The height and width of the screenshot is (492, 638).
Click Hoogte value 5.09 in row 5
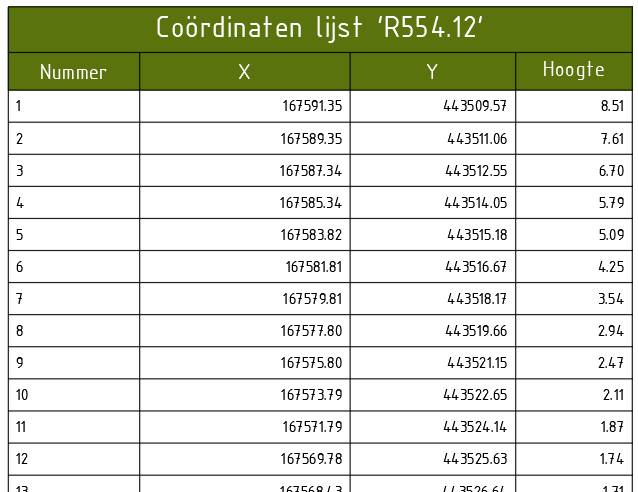611,235
